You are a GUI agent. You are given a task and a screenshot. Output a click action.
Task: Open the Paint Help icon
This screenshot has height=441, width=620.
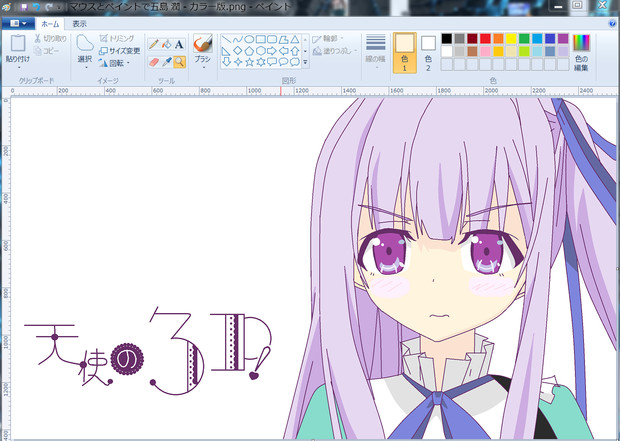pyautogui.click(x=612, y=24)
